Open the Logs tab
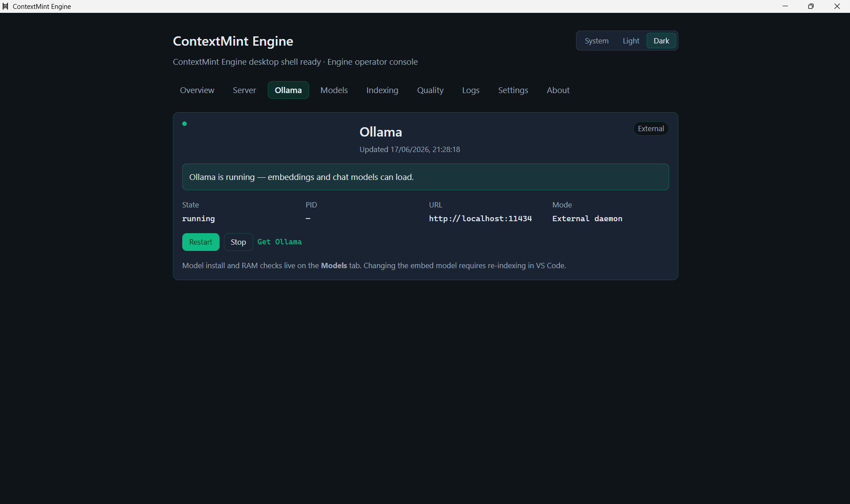Screen dimensions: 850x504 click(470, 90)
